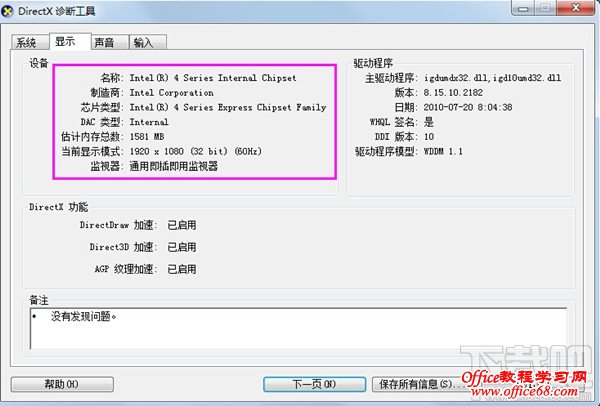The width and height of the screenshot is (600, 406).
Task: Click the DirectDraw 加速 已启用 status
Action: [182, 225]
